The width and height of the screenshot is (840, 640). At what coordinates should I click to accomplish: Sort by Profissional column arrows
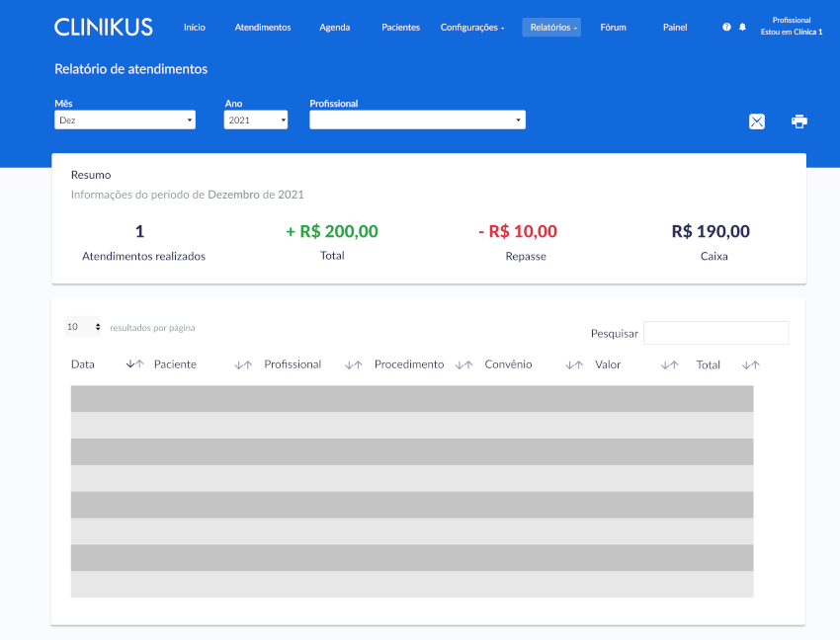[354, 364]
